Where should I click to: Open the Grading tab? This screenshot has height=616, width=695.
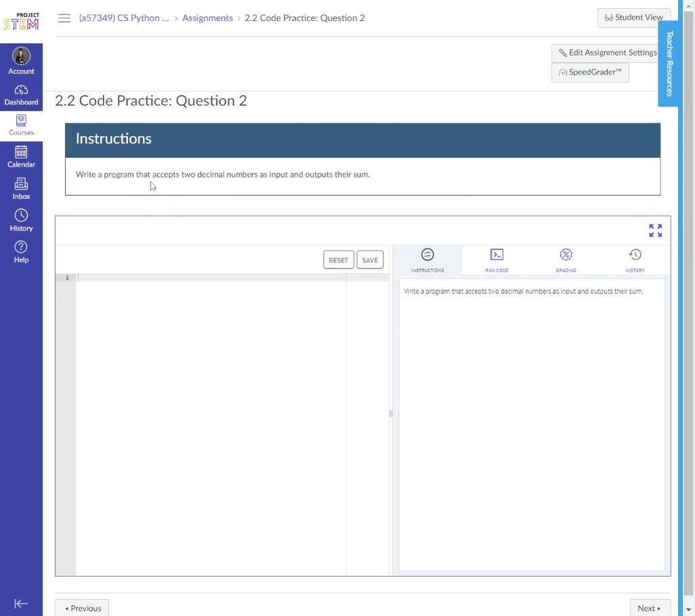pos(566,260)
